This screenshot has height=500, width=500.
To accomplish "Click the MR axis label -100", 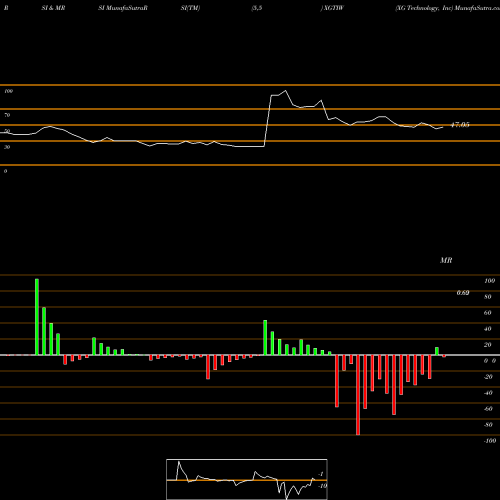I will 490,441.
